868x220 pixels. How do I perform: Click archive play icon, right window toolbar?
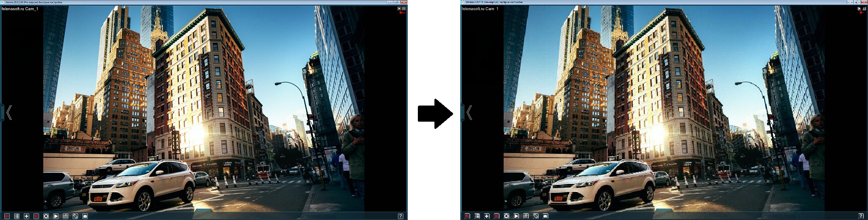516,216
